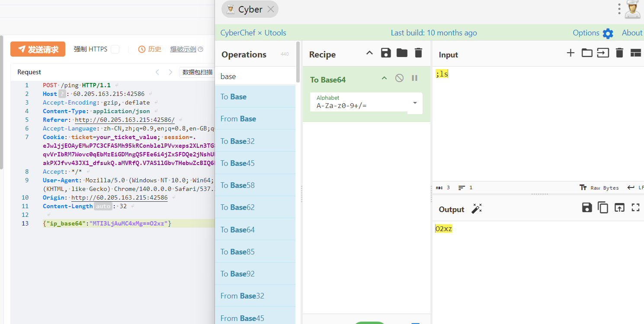Viewport: 644px width, 324px height.
Task: Select the To Base92 operation
Action: pyautogui.click(x=255, y=273)
